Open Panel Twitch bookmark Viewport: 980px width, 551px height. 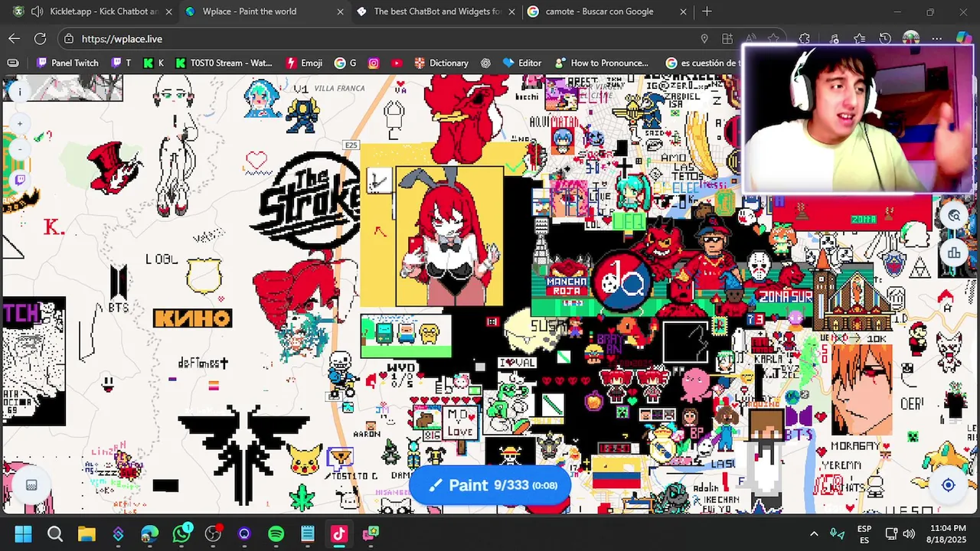click(67, 63)
